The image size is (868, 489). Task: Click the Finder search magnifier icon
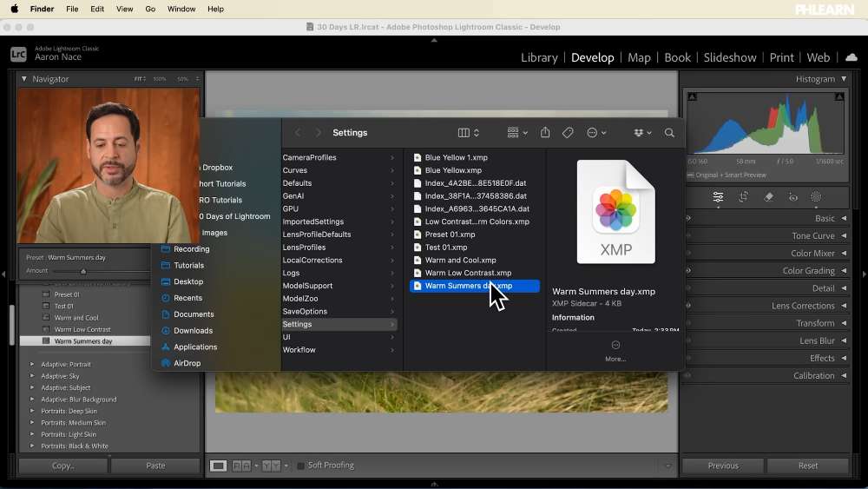pyautogui.click(x=669, y=133)
